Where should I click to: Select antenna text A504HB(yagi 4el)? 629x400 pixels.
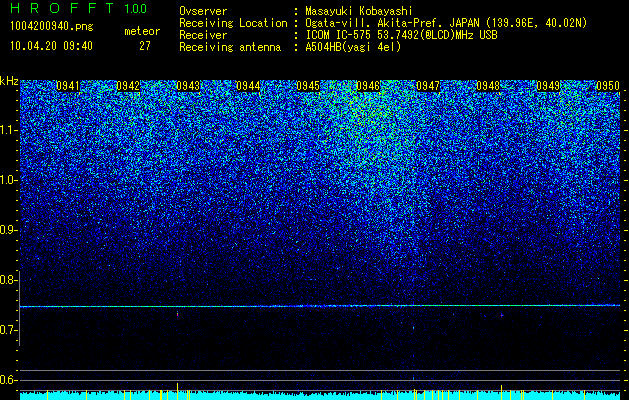353,47
